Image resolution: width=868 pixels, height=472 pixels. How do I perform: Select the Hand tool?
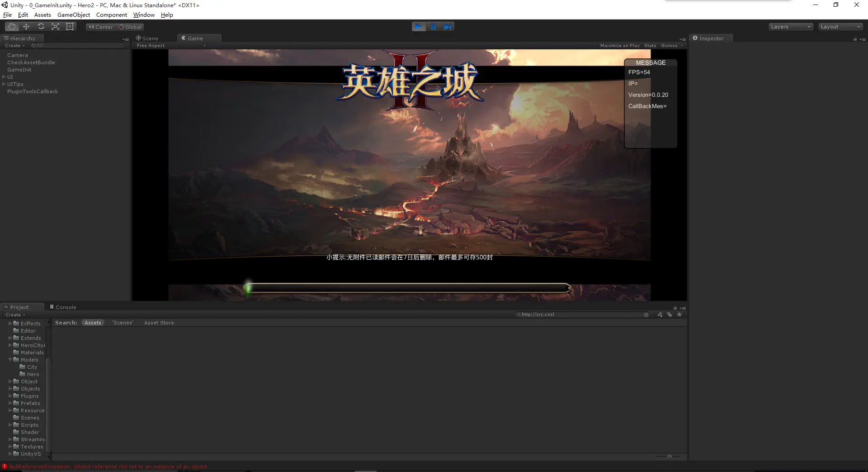tap(12, 27)
